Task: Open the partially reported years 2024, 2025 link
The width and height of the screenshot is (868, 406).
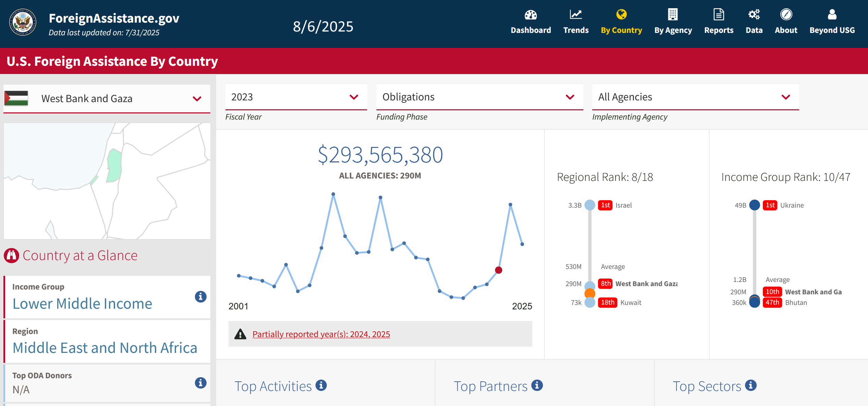Action: click(x=321, y=334)
